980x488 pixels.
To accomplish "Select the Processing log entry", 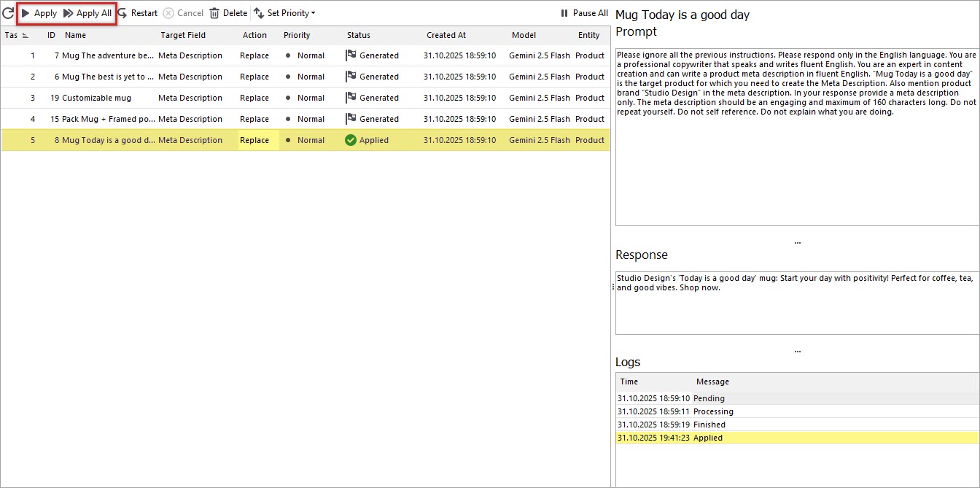I will point(798,411).
